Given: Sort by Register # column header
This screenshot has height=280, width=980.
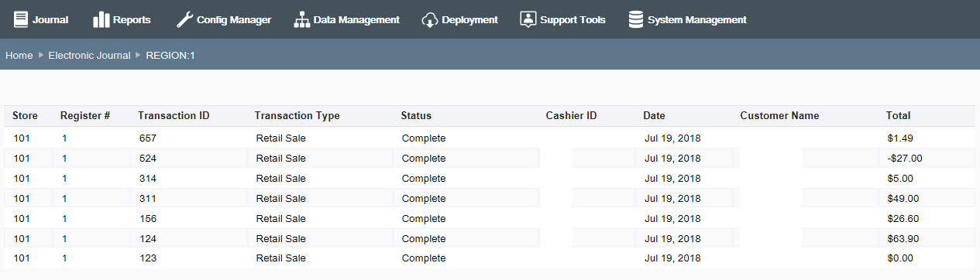Looking at the screenshot, I should click(x=85, y=116).
